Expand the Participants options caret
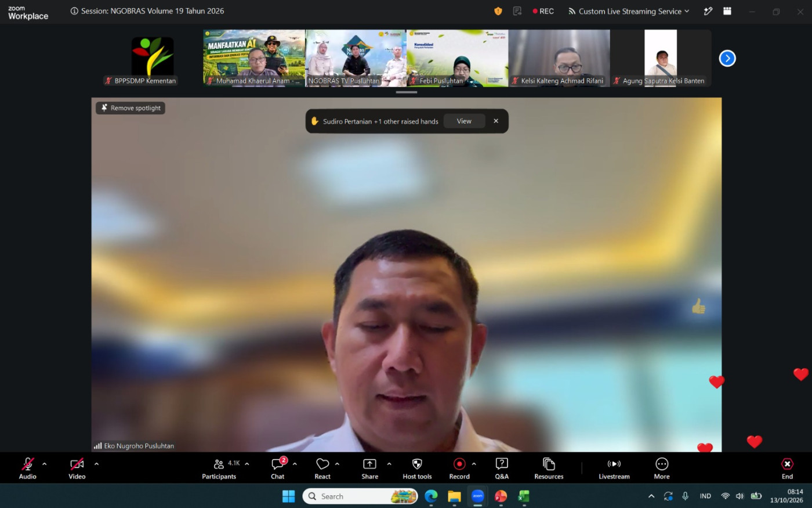Viewport: 812px width, 508px height. [247, 464]
